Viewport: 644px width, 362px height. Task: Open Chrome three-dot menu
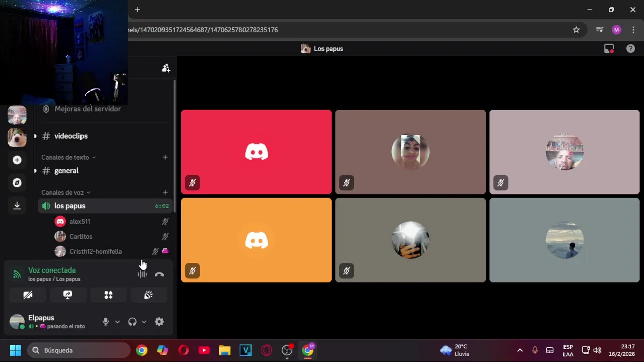click(x=633, y=30)
